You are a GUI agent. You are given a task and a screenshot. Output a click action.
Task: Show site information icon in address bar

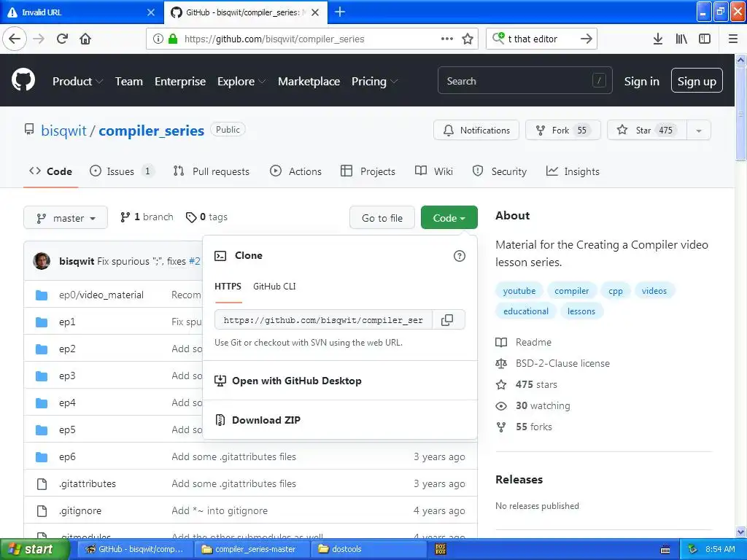tap(158, 39)
